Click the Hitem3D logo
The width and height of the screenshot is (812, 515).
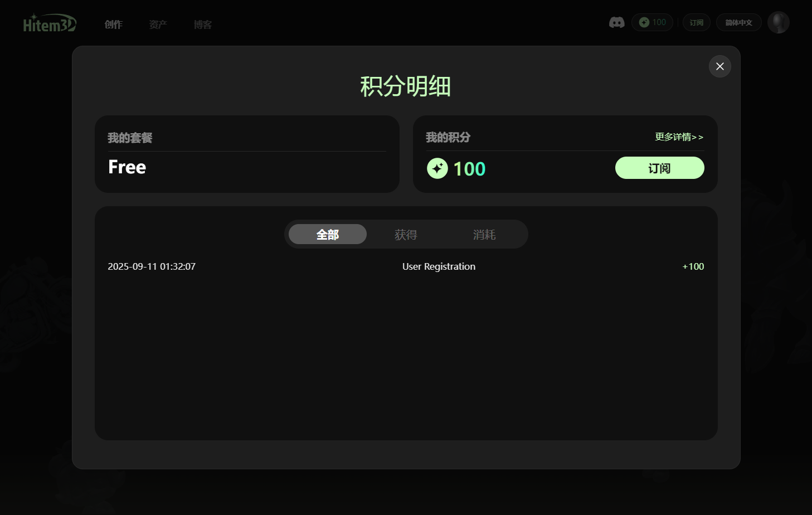point(50,23)
